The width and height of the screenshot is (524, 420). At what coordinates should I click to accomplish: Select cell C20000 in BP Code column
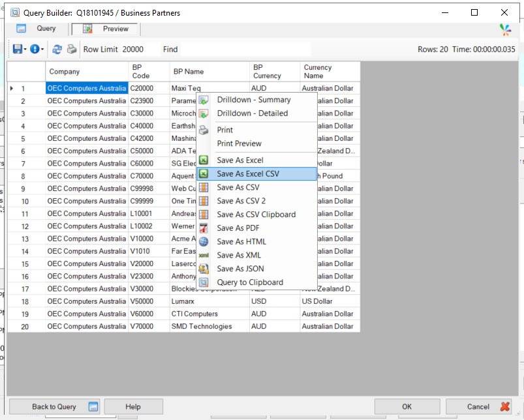tap(149, 89)
